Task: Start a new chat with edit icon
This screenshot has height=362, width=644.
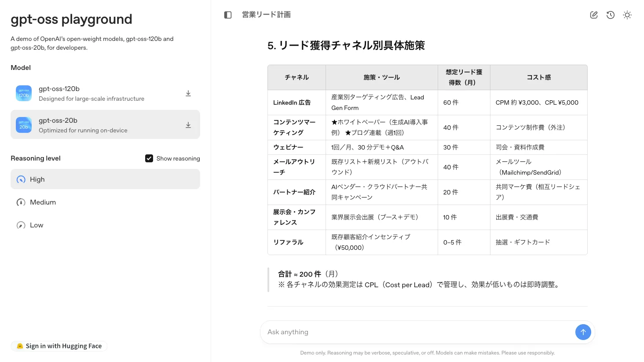Action: pyautogui.click(x=594, y=15)
